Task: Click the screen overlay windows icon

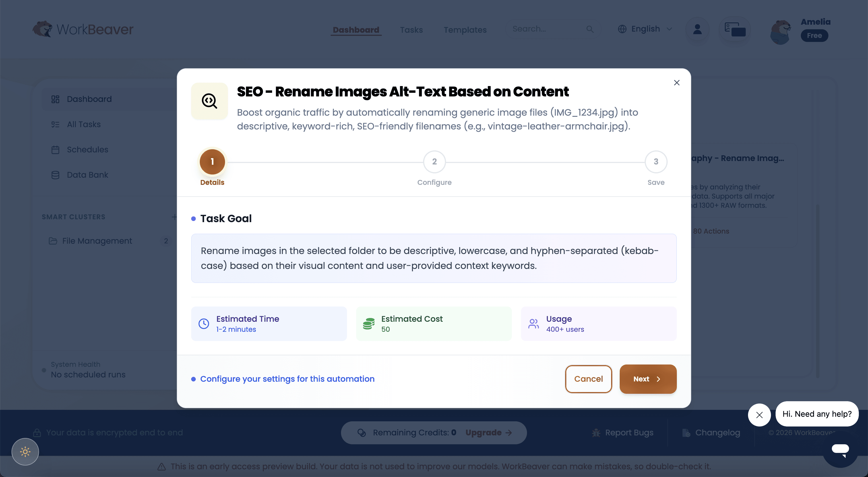Action: click(735, 30)
